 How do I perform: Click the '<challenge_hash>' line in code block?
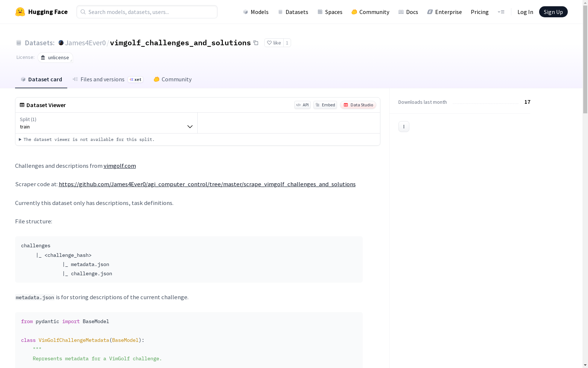point(68,255)
